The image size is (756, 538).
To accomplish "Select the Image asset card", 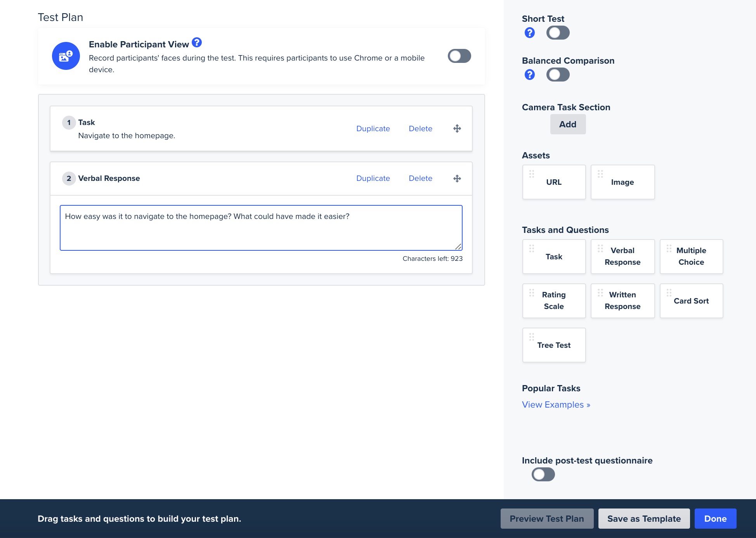I will point(622,182).
